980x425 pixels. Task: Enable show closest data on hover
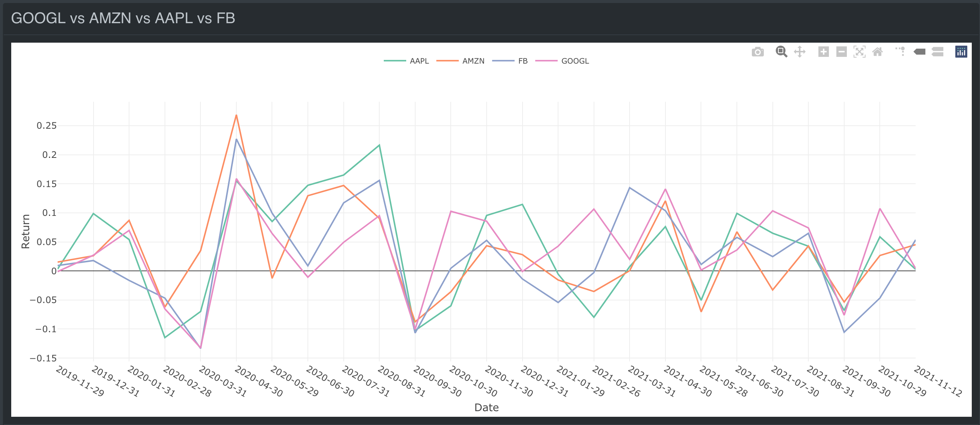click(x=919, y=52)
